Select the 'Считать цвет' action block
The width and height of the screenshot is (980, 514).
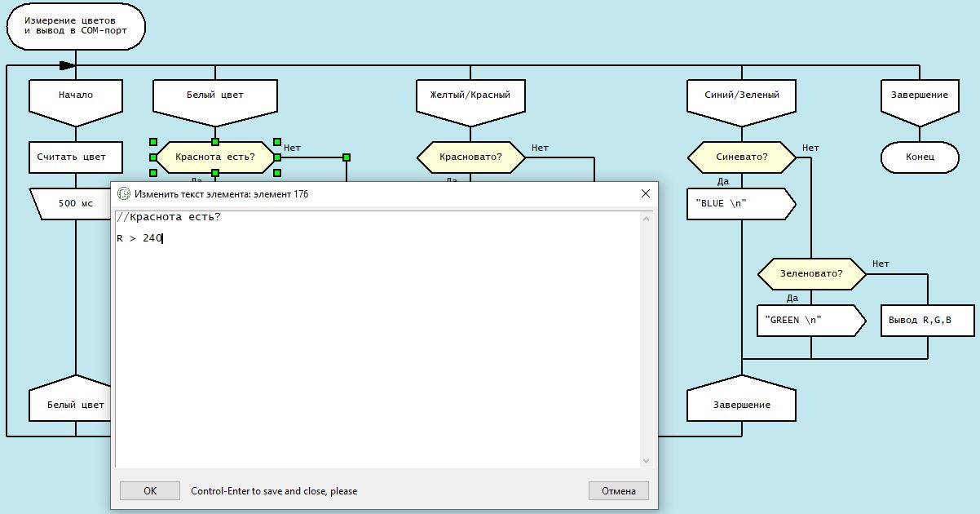pos(76,157)
